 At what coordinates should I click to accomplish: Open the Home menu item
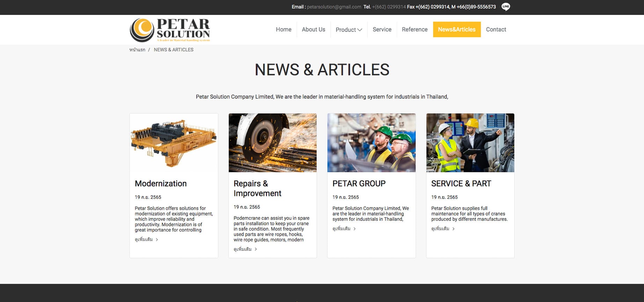[283, 30]
